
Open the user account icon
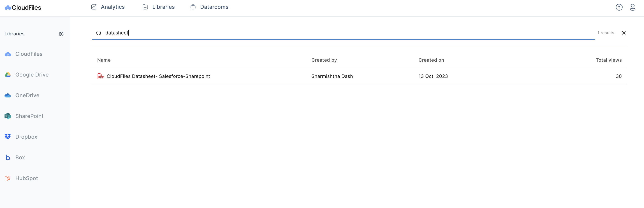(633, 7)
